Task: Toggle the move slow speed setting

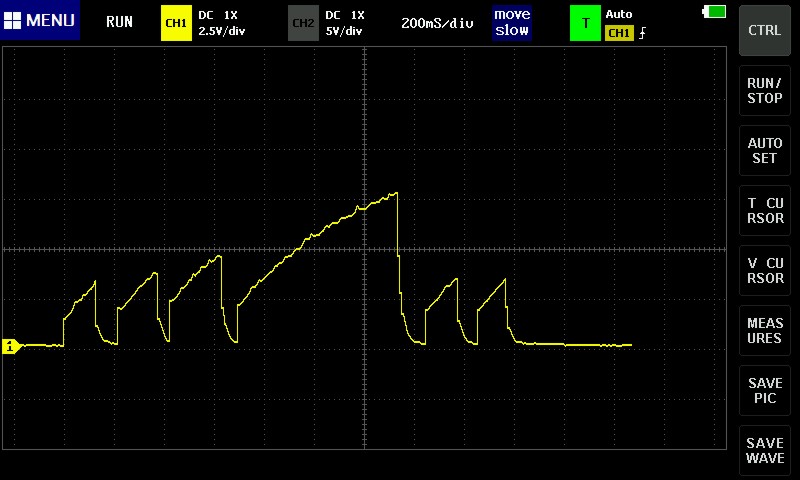Action: coord(512,22)
